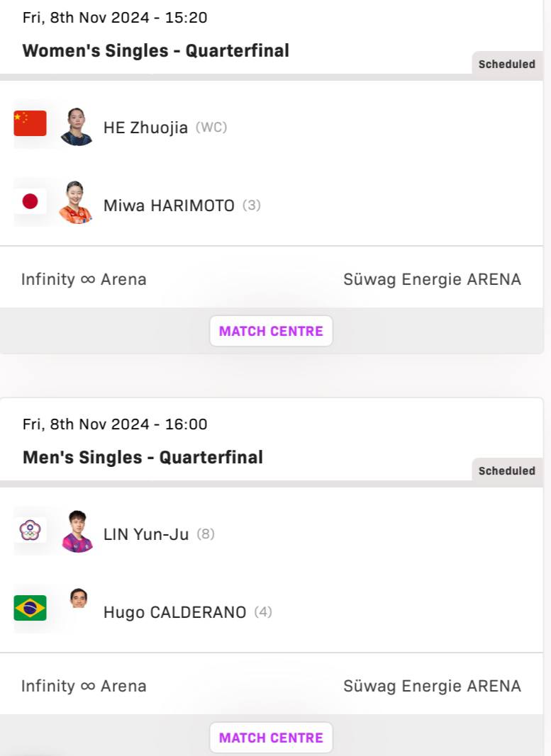The height and width of the screenshot is (756, 551).
Task: Click the Men's Singles - Quarterfinal heading
Action: tap(143, 458)
